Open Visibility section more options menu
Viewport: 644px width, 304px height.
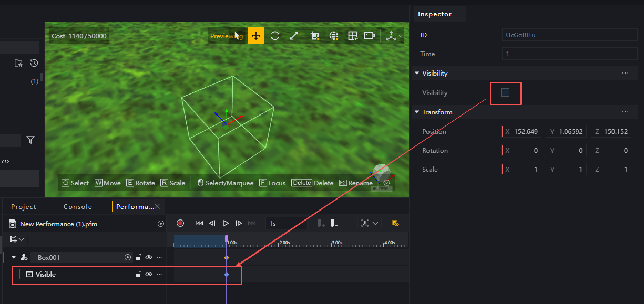coord(625,74)
